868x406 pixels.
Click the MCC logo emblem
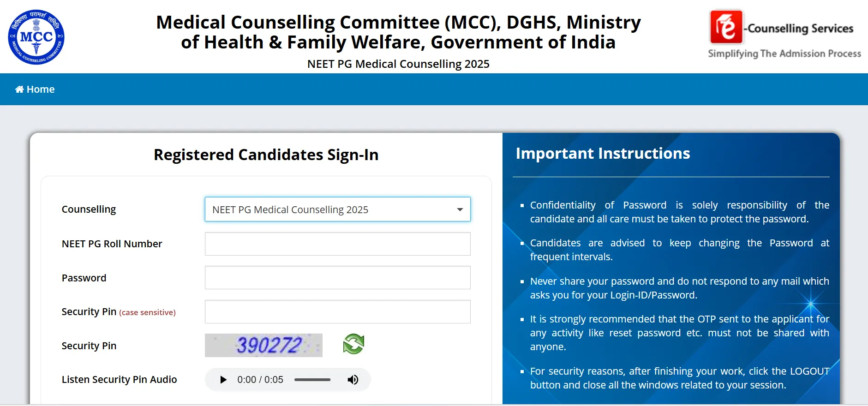(36, 37)
